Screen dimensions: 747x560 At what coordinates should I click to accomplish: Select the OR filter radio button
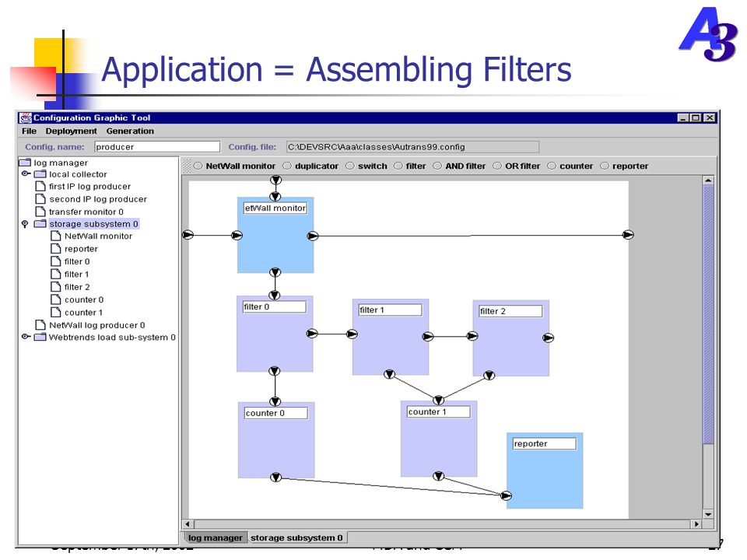pos(497,166)
